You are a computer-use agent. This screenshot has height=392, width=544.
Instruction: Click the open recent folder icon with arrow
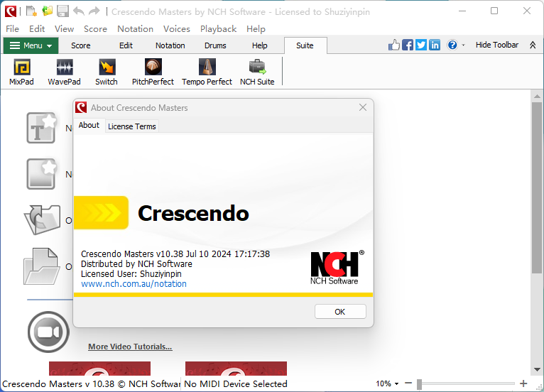pos(42,220)
